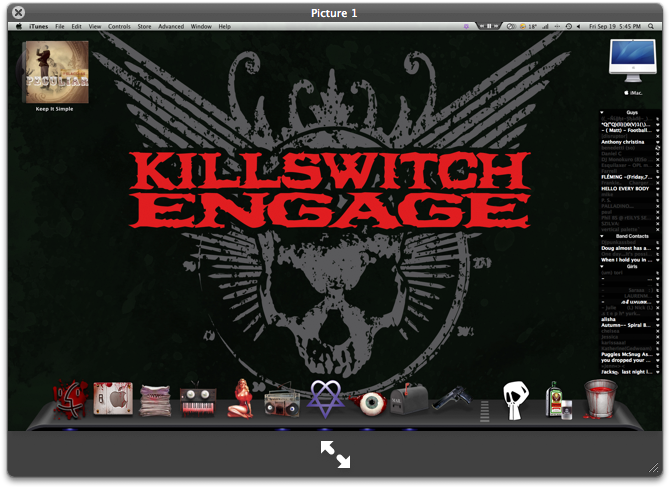Open the Help menu
670x488 pixels.
coord(225,26)
